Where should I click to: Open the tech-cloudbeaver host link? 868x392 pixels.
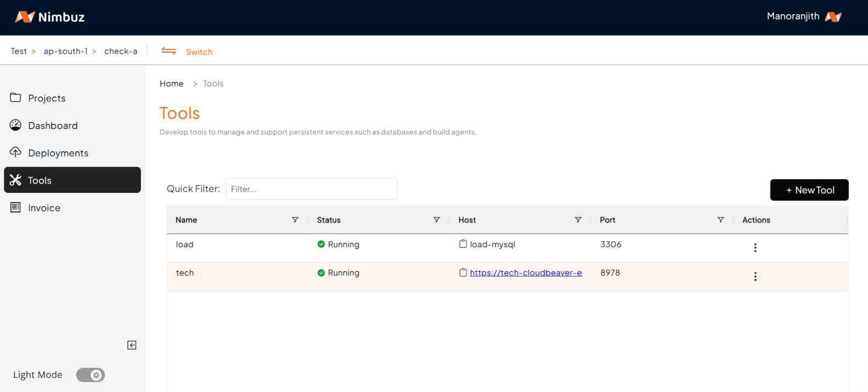pyautogui.click(x=526, y=272)
